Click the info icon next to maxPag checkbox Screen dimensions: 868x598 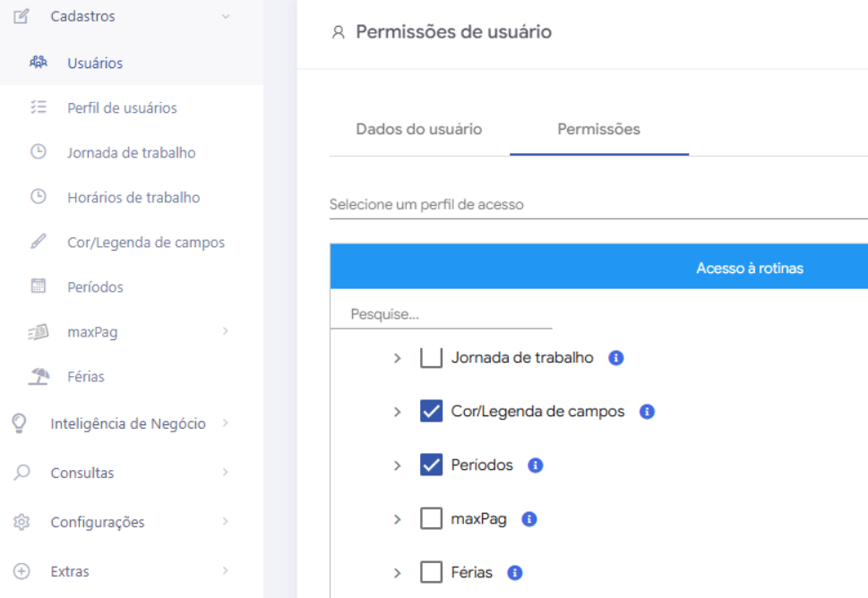point(529,519)
